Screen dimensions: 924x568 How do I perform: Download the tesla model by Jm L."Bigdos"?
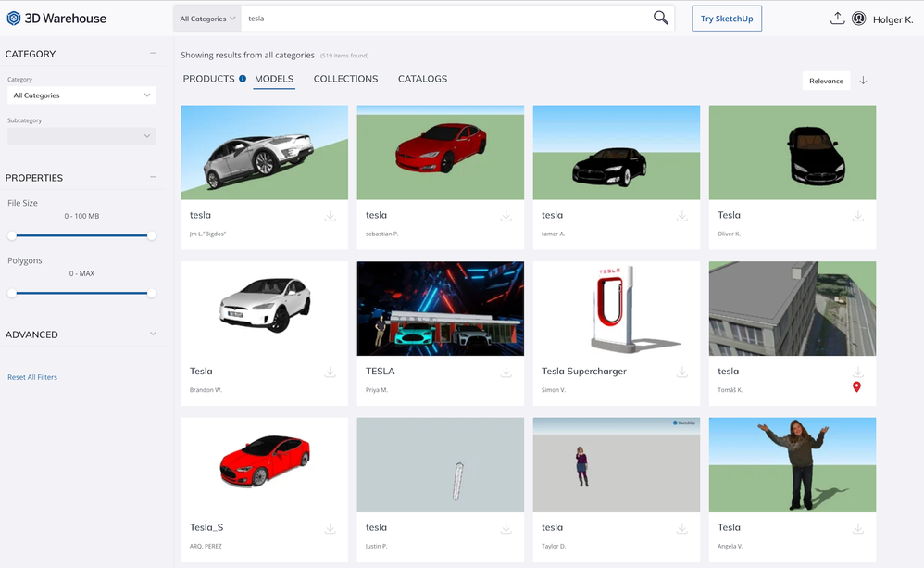[x=330, y=216]
